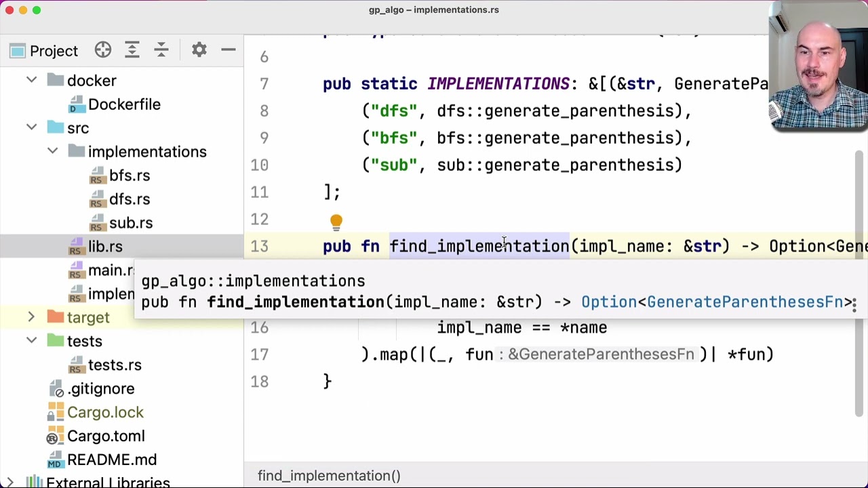Open Cargo.toml file
This screenshot has width=868, height=488.
coord(106,436)
